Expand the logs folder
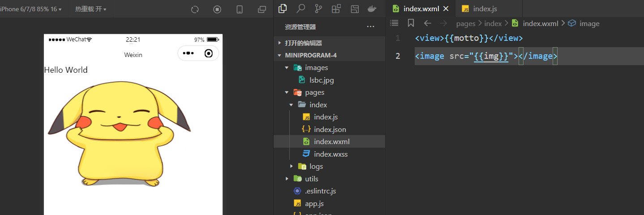Viewport: 644px width, 215px height. (329, 167)
